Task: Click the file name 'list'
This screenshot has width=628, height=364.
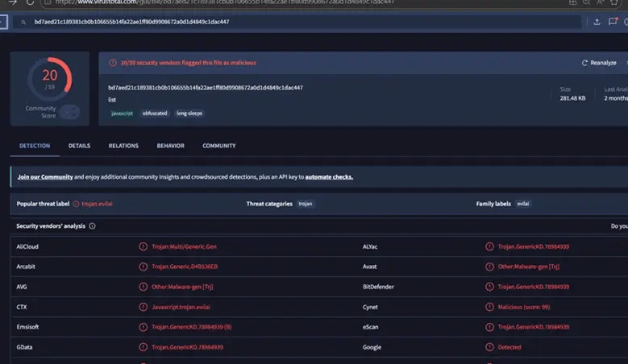Action: [x=112, y=100]
